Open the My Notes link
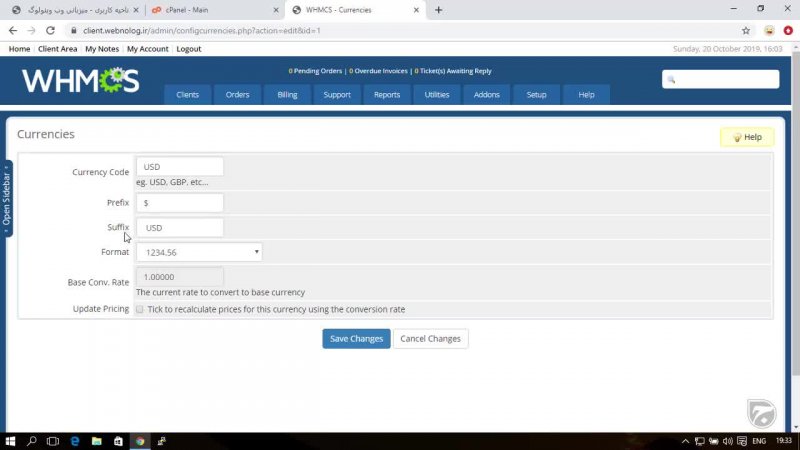 click(102, 49)
